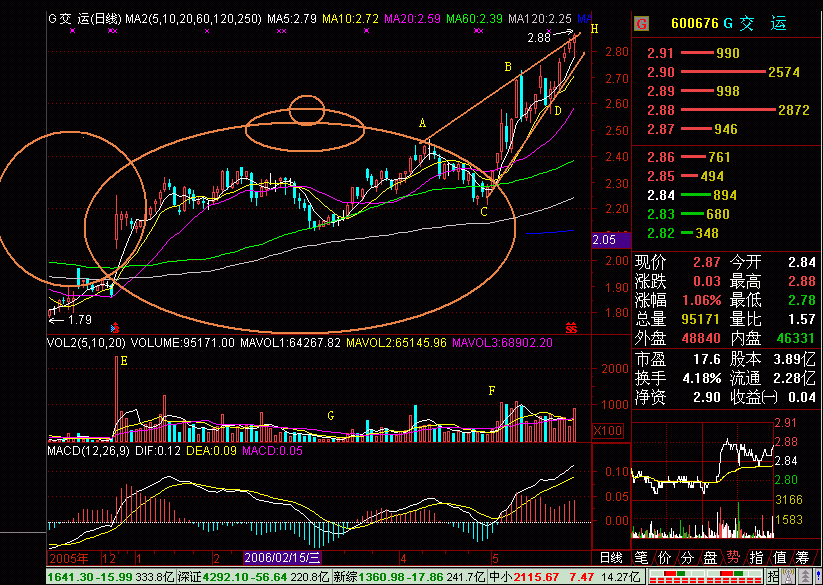This screenshot has width=823, height=585.
Task: Open the 值 tab
Action: [x=779, y=557]
